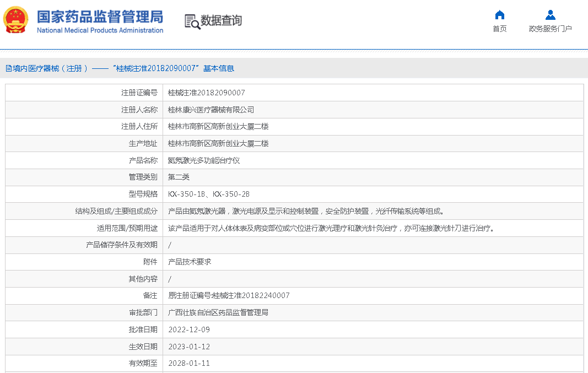Click the national emblem logo

(x=17, y=20)
